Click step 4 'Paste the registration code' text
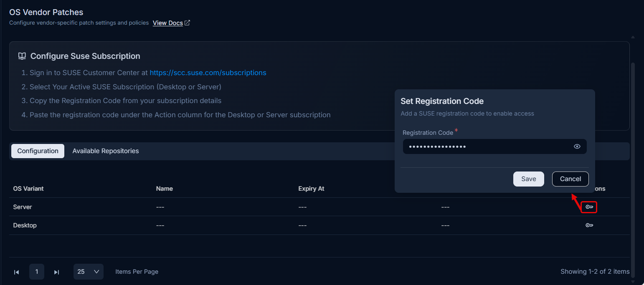Image resolution: width=644 pixels, height=285 pixels. tap(180, 115)
